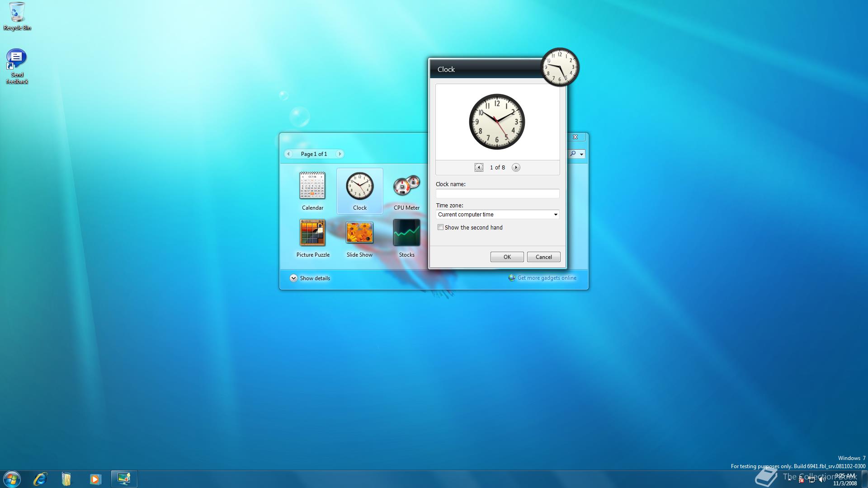This screenshot has width=868, height=488.
Task: Click the Page 1 of 1 indicator
Action: (x=314, y=154)
